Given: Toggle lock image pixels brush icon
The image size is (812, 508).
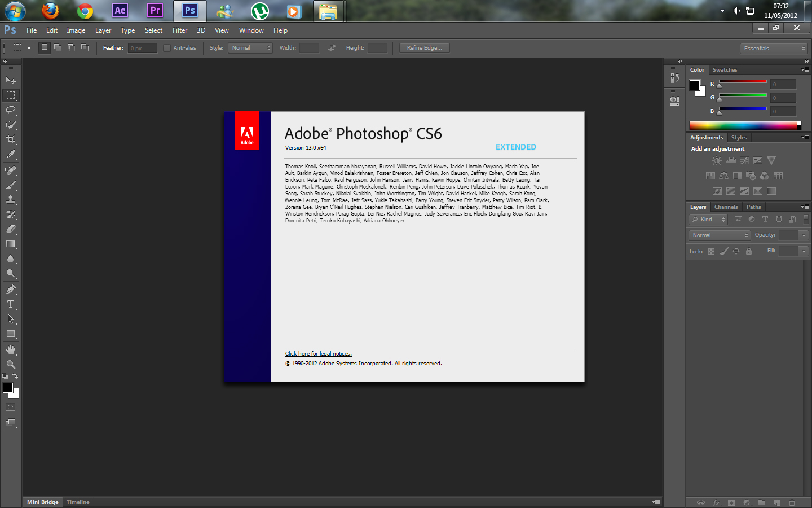Looking at the screenshot, I should click(x=724, y=251).
